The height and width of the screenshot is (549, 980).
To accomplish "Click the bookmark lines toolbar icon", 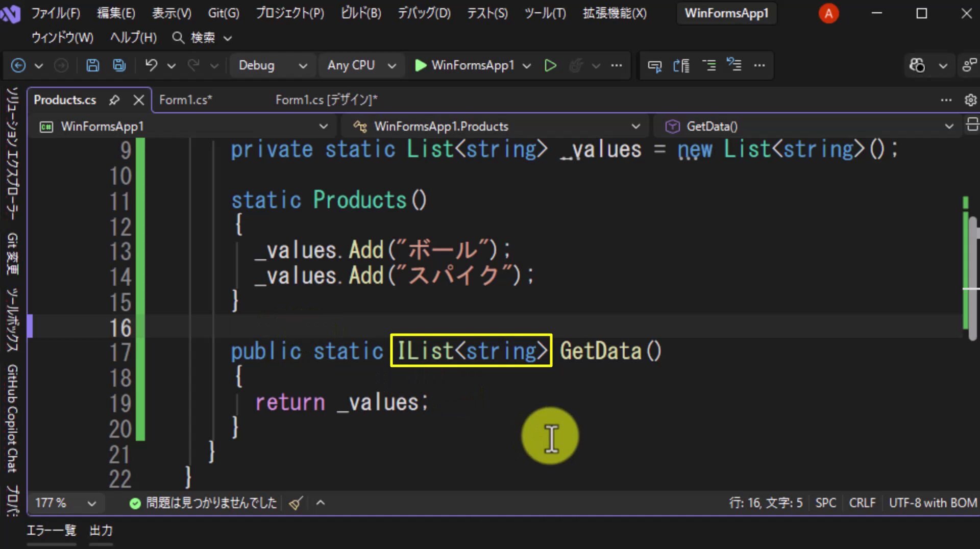I will (x=734, y=65).
